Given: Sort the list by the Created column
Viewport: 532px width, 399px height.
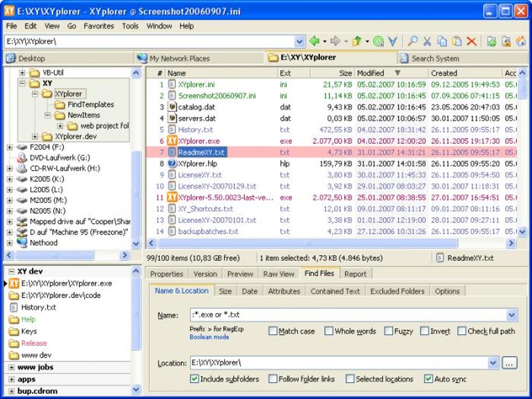Looking at the screenshot, I should (x=465, y=73).
